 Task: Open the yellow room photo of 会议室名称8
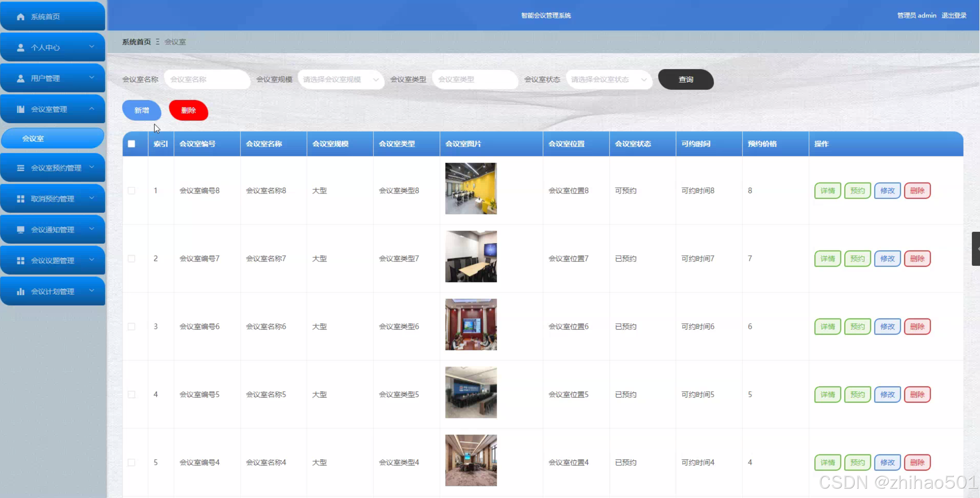[471, 189]
